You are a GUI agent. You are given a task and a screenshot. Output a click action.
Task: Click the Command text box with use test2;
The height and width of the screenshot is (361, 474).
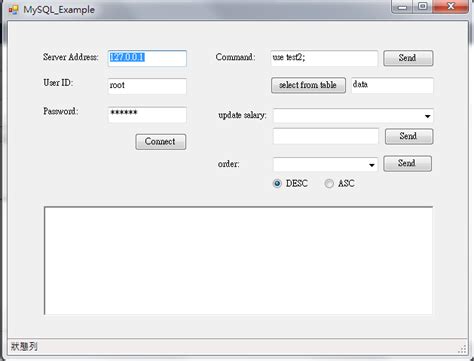tap(324, 58)
